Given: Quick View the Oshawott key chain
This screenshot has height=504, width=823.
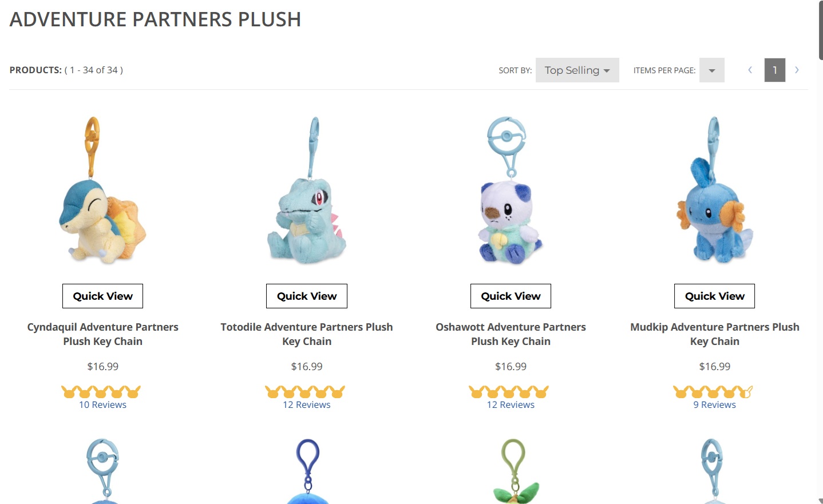Looking at the screenshot, I should (x=511, y=296).
